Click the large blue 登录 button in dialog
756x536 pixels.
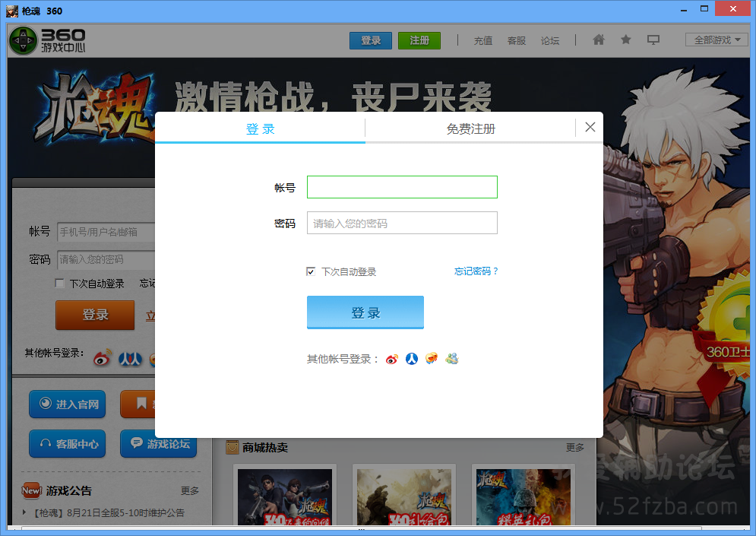[x=365, y=312]
